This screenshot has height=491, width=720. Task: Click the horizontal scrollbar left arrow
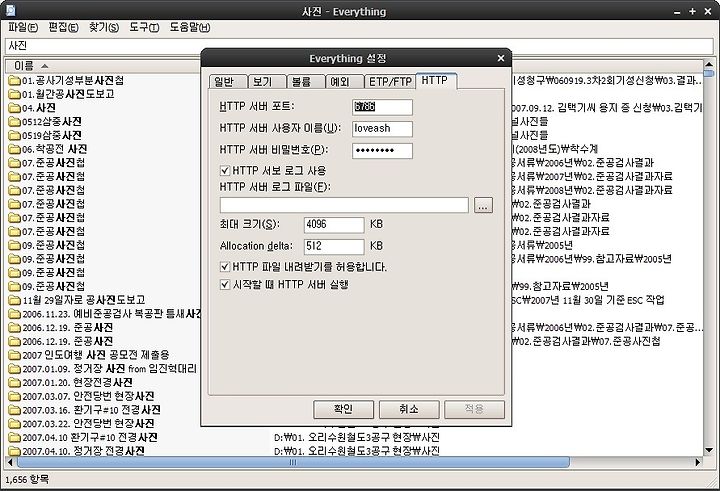[10, 462]
